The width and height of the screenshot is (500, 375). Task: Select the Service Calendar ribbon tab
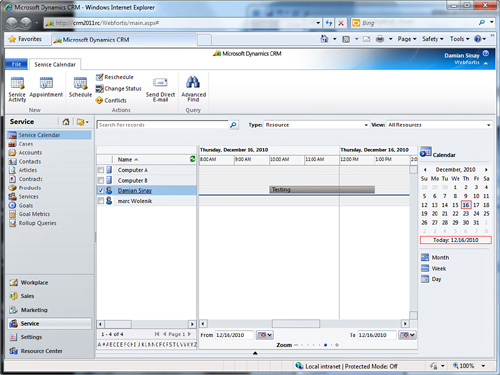55,64
